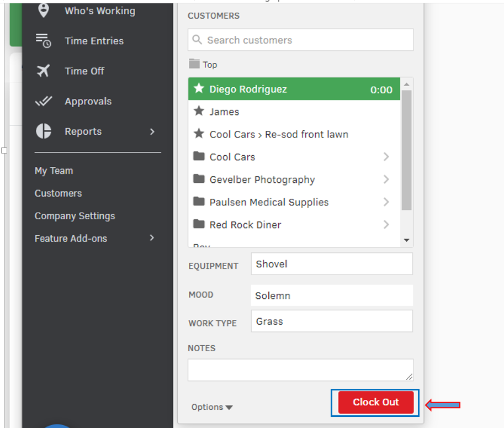
Task: Expand the Cool Cars customer folder arrow
Action: click(386, 157)
